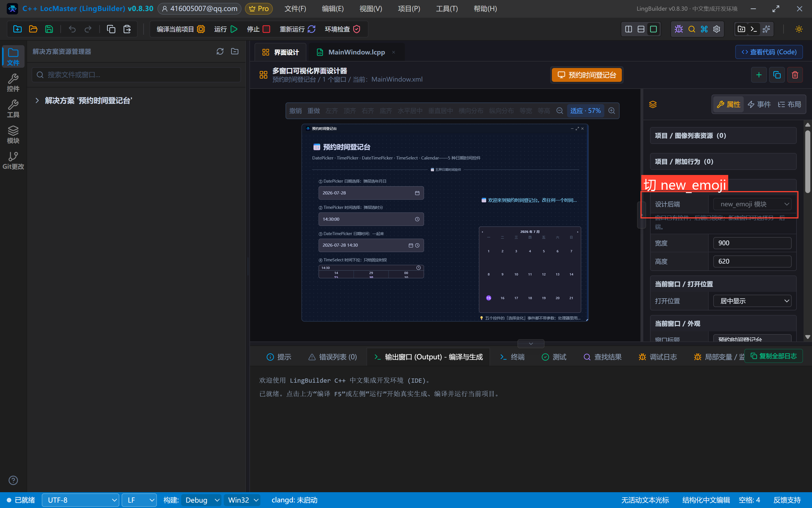This screenshot has width=812, height=508.
Task: Toggle the split vertical layout view
Action: coord(628,29)
